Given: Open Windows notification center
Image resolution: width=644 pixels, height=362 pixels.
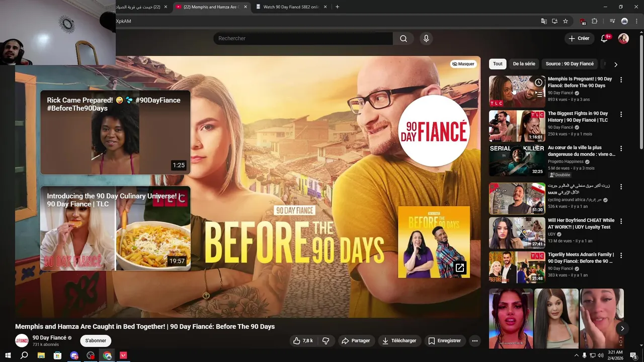Looking at the screenshot, I should [x=633, y=355].
